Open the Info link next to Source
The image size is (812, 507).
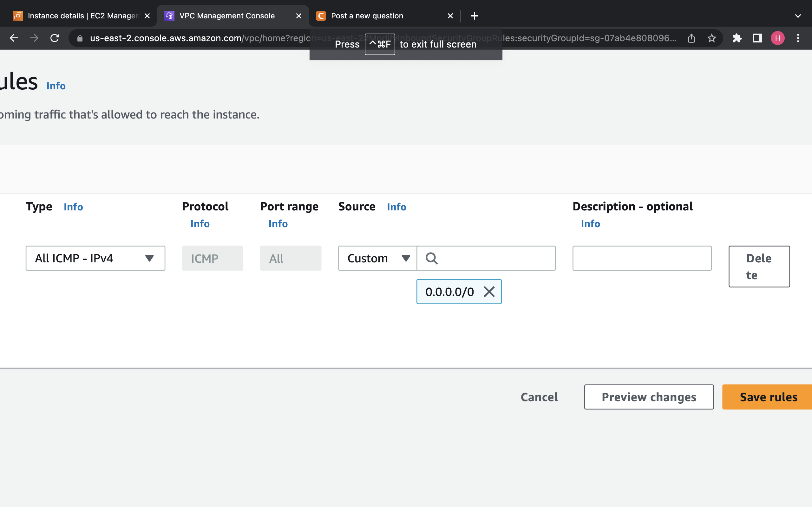(396, 207)
